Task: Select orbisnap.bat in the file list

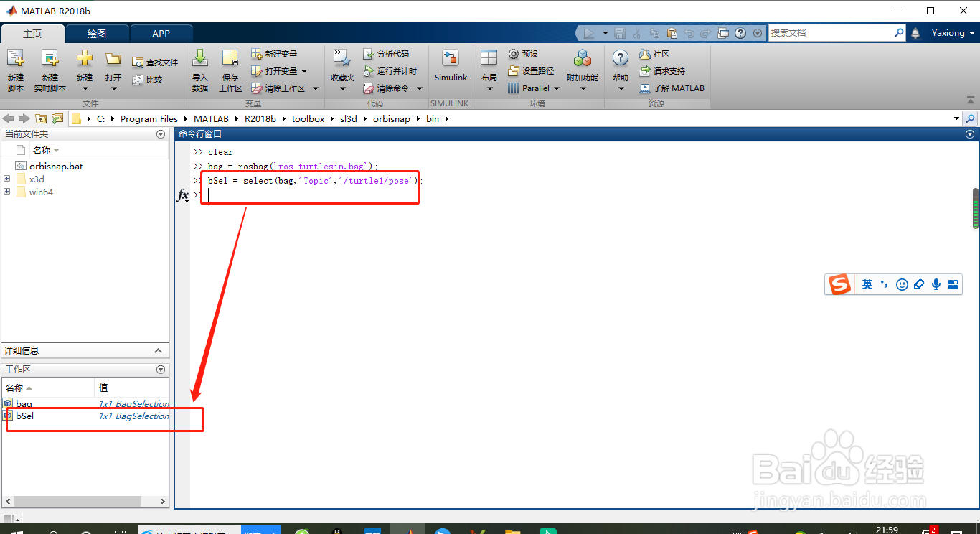Action: coord(56,166)
